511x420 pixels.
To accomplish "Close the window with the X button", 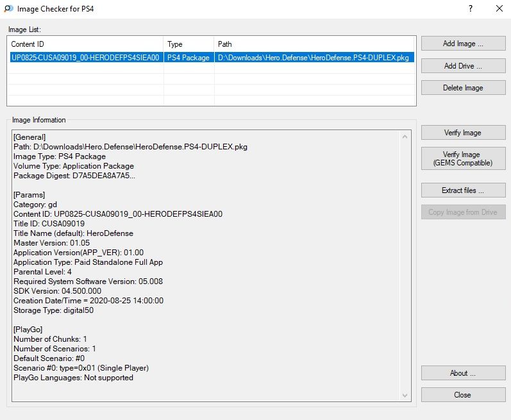I will pos(499,8).
